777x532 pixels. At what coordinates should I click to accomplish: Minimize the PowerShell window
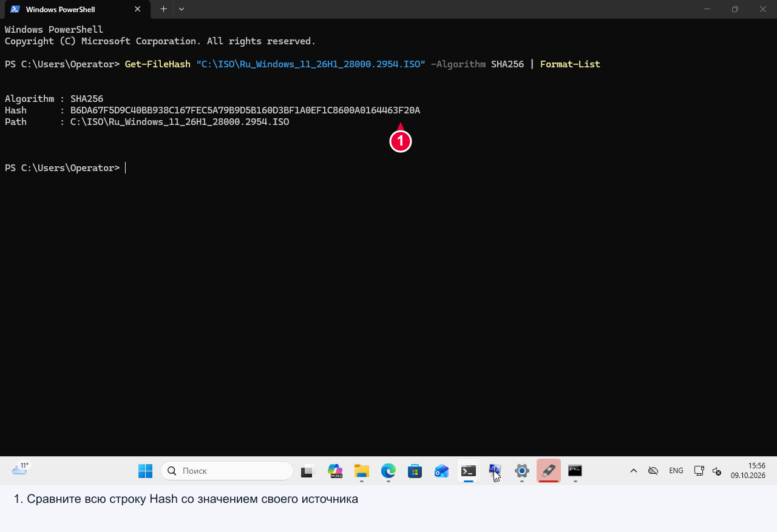click(707, 9)
